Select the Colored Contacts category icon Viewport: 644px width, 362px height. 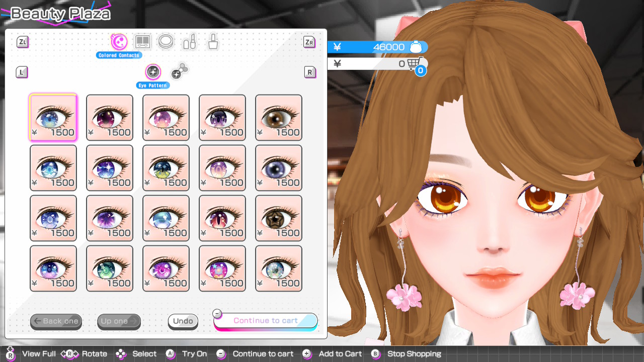119,42
